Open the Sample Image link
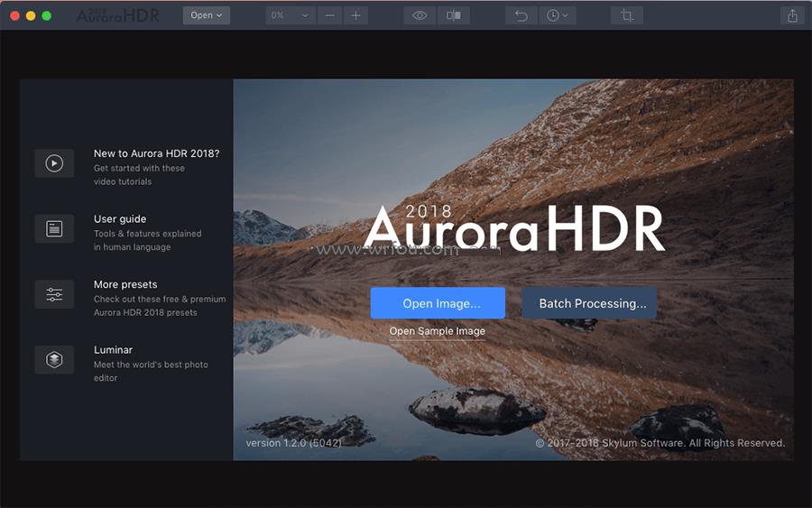This screenshot has height=508, width=812. tap(437, 331)
